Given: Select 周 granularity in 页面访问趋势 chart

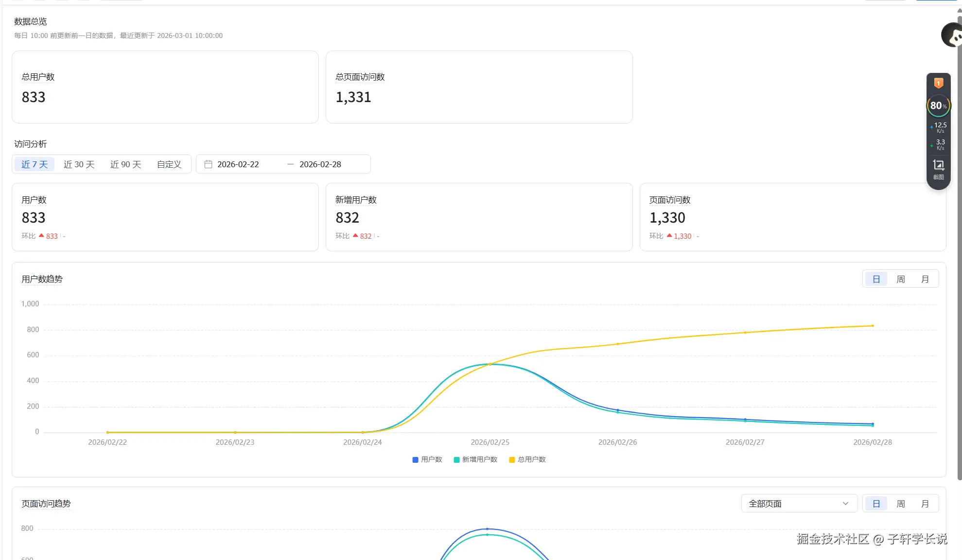Looking at the screenshot, I should tap(900, 504).
